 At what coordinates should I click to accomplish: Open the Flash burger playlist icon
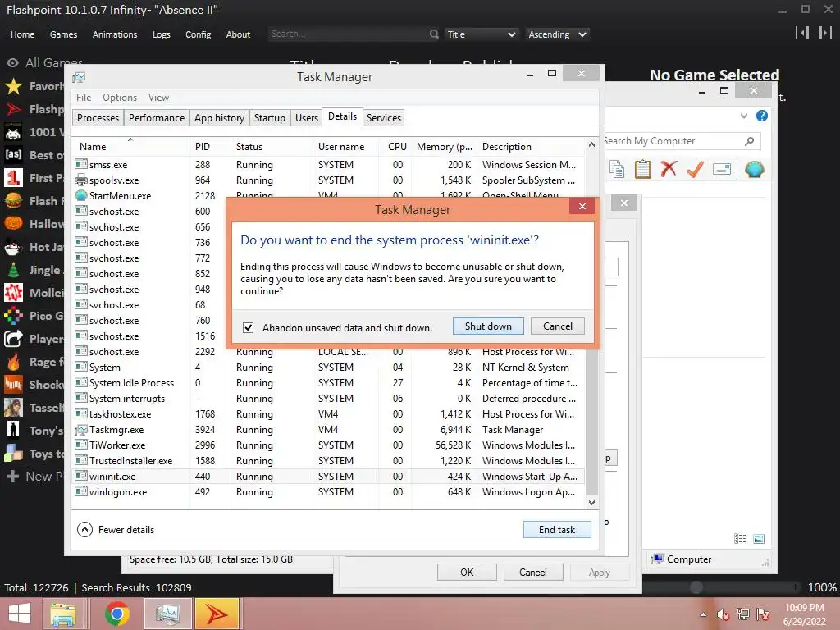click(13, 201)
